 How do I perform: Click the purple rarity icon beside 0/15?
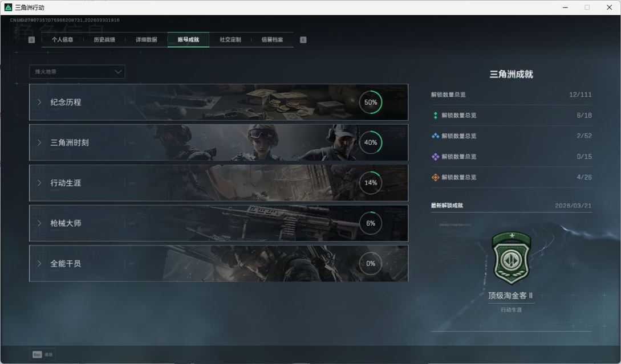435,157
